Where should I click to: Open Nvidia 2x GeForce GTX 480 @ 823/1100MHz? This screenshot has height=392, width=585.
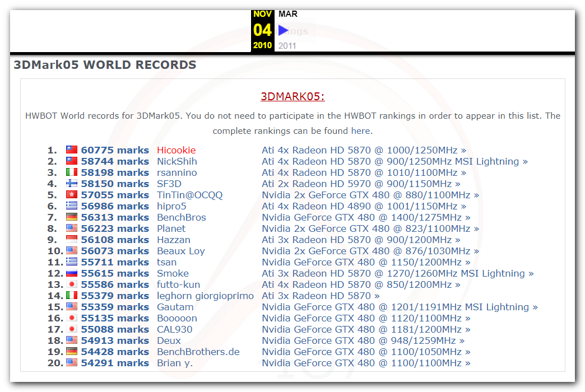coord(370,228)
